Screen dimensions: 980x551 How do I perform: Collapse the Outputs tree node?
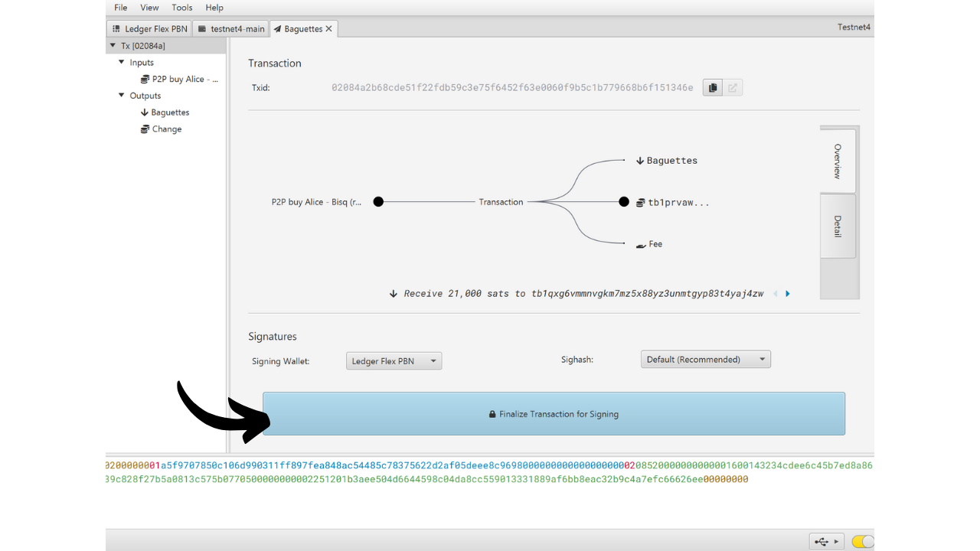(122, 96)
